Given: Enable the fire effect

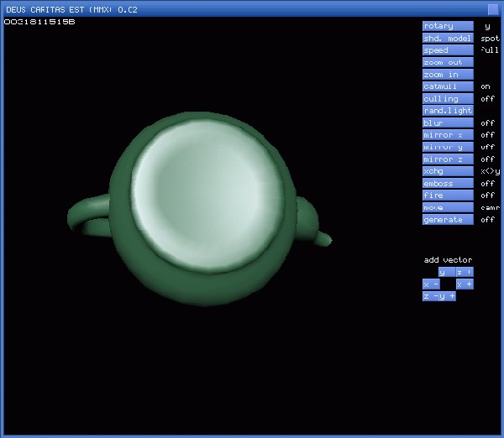Looking at the screenshot, I should click(448, 196).
